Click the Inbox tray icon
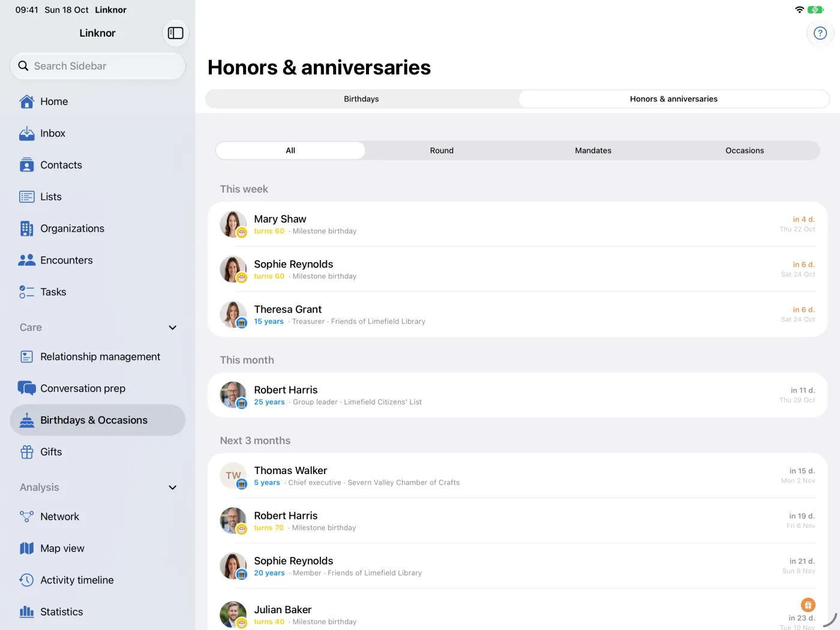Screen dimensions: 840x630 point(27,133)
